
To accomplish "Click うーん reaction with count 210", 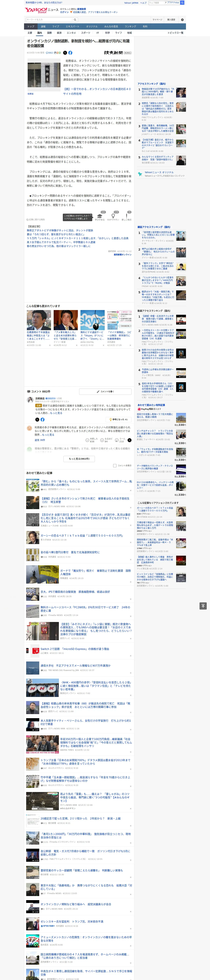I will (120, 440).
